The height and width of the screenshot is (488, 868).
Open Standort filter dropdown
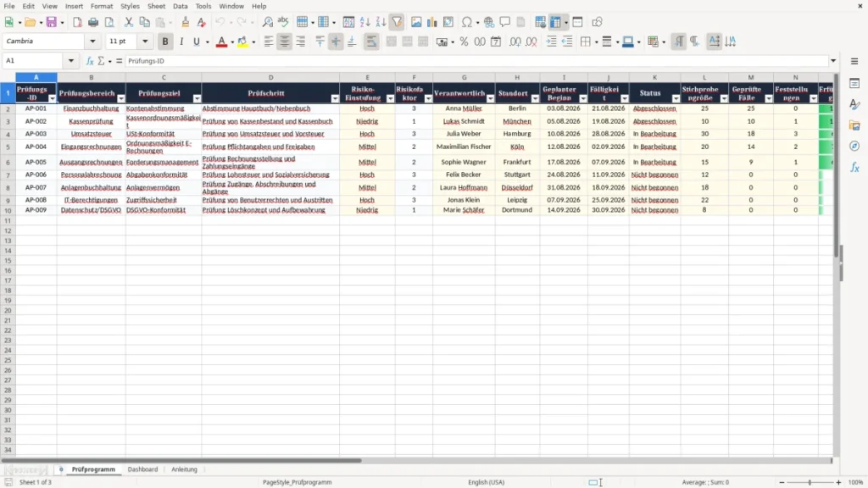pos(536,98)
